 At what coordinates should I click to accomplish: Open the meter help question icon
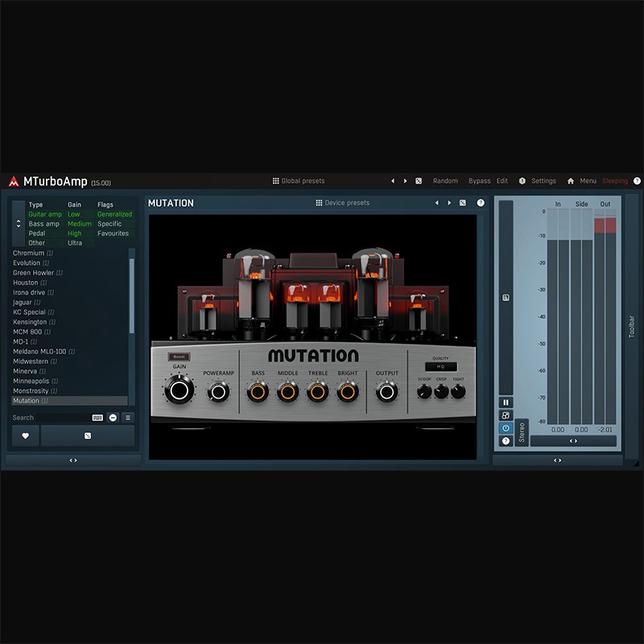[x=506, y=440]
